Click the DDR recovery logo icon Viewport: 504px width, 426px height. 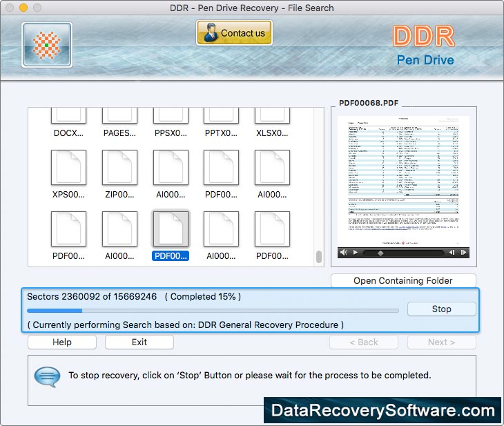click(47, 45)
